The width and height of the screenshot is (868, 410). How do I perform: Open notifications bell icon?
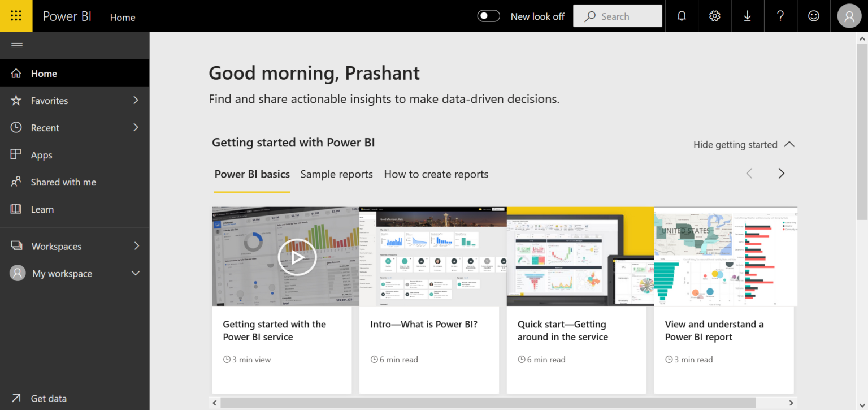(x=682, y=16)
